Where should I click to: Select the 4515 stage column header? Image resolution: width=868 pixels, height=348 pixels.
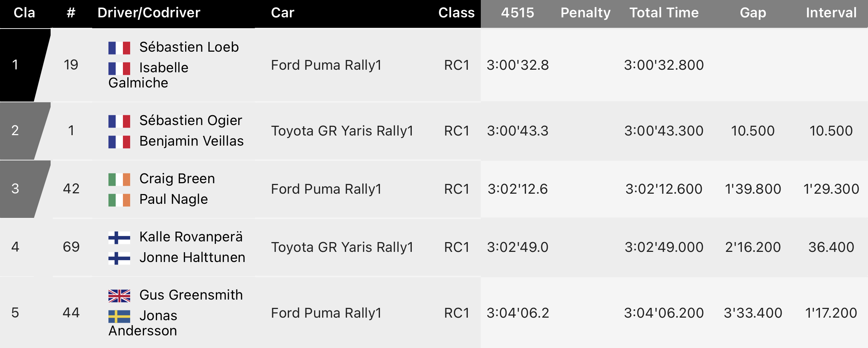[517, 13]
